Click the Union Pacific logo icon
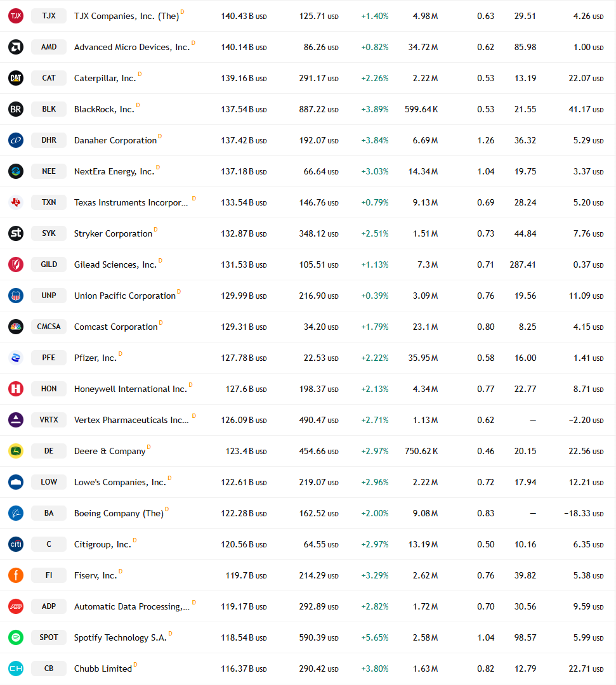 tap(16, 296)
